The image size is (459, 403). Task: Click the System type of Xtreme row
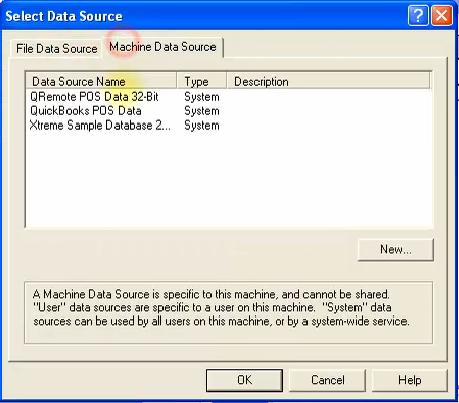202,126
